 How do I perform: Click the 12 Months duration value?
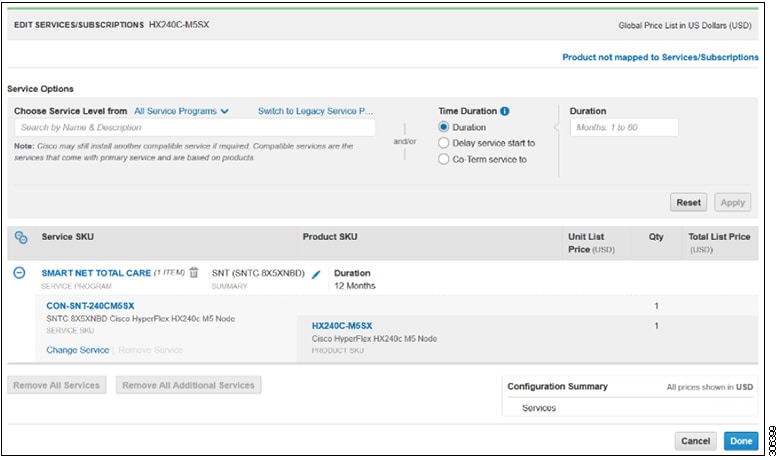(355, 285)
